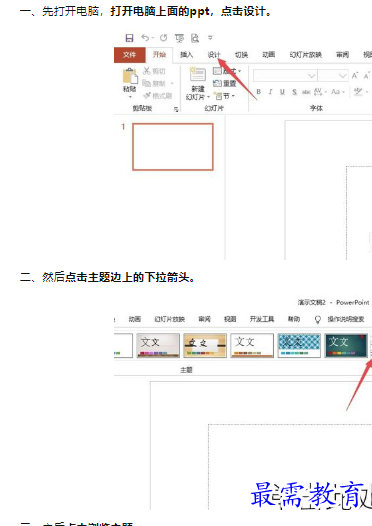Expand the 新建幻灯片 dropdown arrow
Screen dimensions: 372x526
208,97
